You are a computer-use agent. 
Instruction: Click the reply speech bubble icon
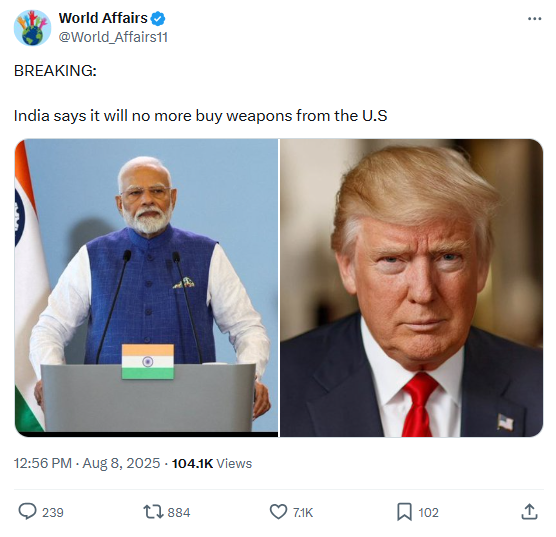coord(27,512)
